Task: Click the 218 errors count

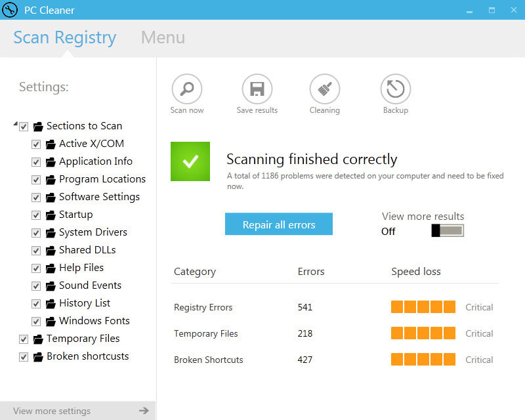Action: pos(304,333)
